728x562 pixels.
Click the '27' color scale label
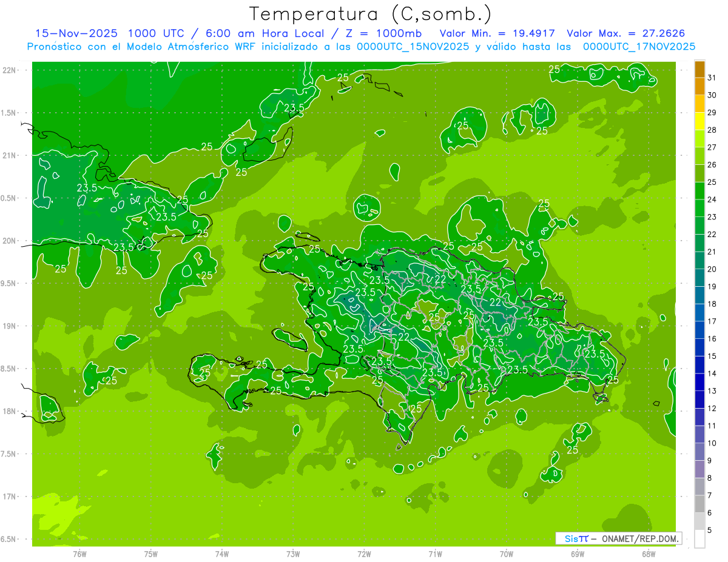pos(712,147)
